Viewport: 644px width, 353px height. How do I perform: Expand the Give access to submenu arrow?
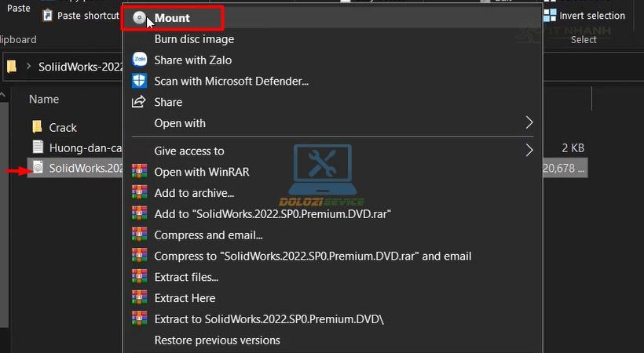[x=529, y=151]
